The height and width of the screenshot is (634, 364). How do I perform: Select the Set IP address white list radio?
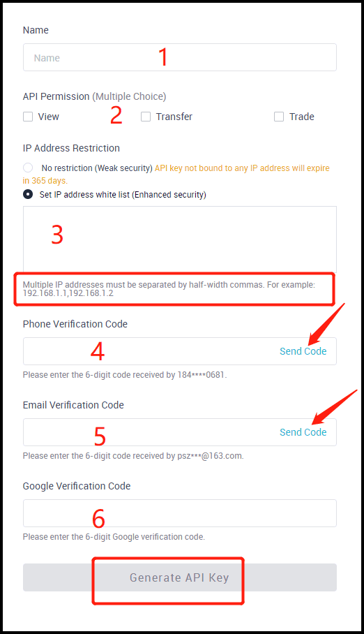pyautogui.click(x=28, y=195)
